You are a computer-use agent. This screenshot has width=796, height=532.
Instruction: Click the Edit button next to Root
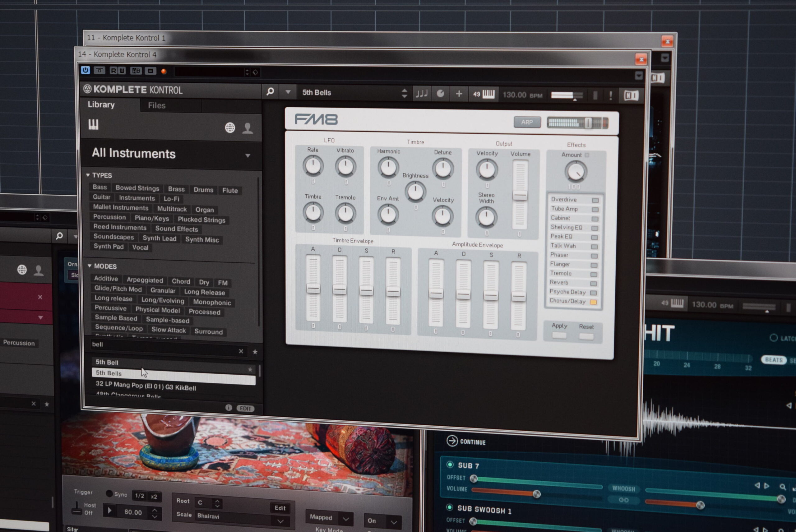(x=280, y=507)
